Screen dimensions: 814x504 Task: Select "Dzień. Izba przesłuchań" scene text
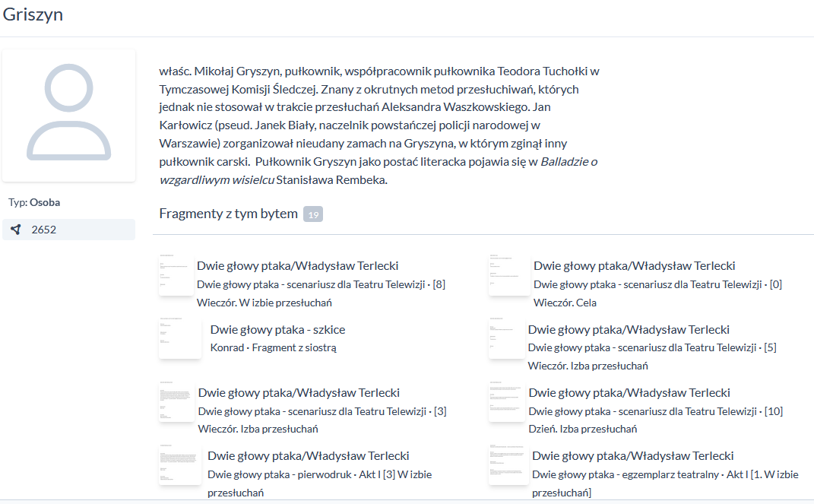(x=582, y=429)
